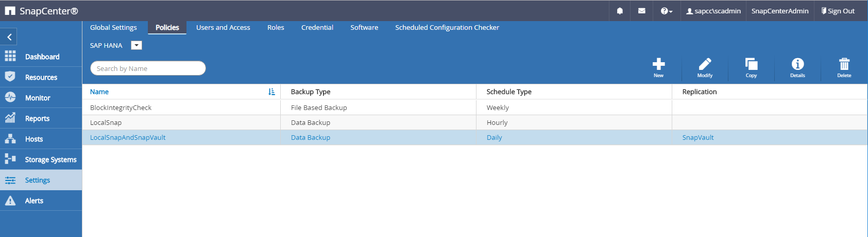The image size is (868, 237).
Task: Click the Copy policy icon
Action: [751, 65]
